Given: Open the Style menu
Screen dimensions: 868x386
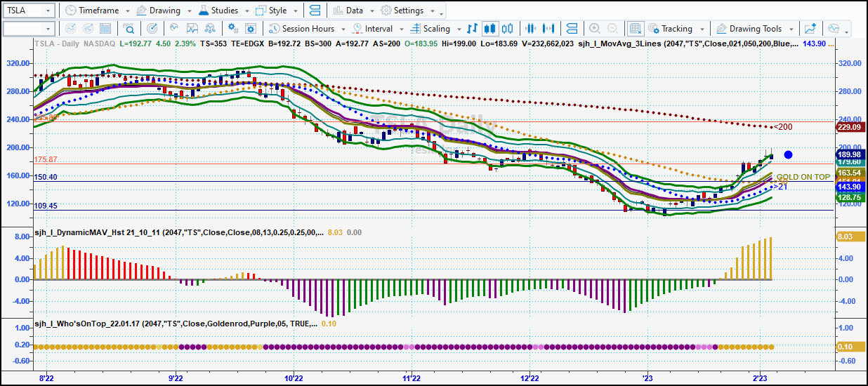Looking at the screenshot, I should [272, 11].
